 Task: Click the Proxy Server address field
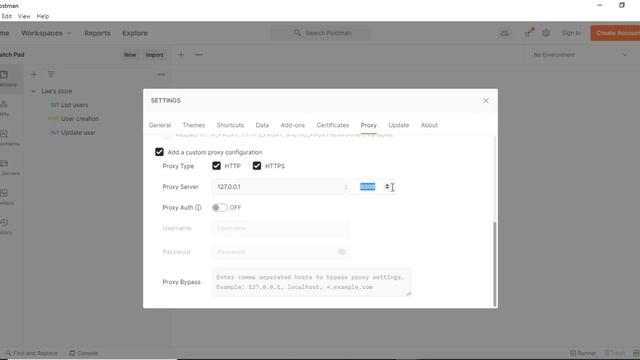point(278,187)
